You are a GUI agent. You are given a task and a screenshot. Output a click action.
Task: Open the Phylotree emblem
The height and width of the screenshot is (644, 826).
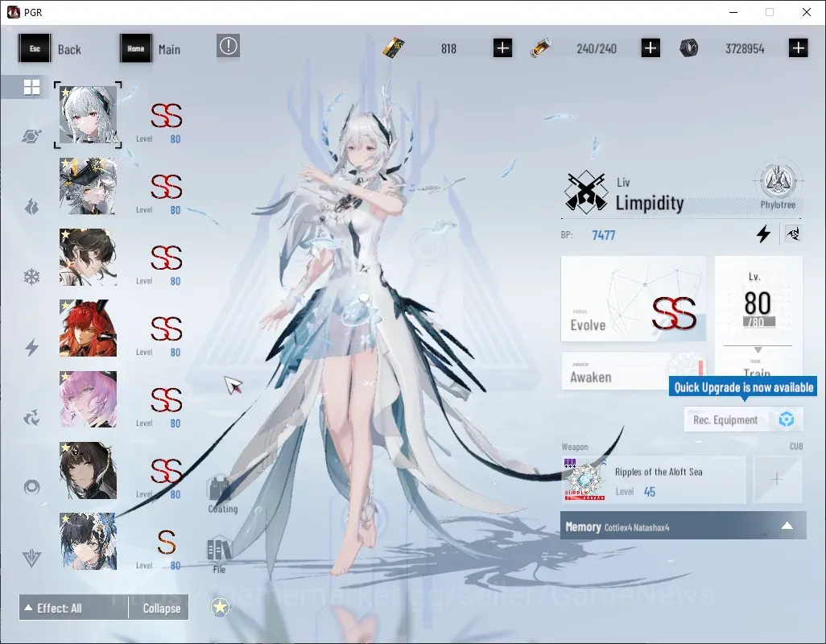point(778,181)
